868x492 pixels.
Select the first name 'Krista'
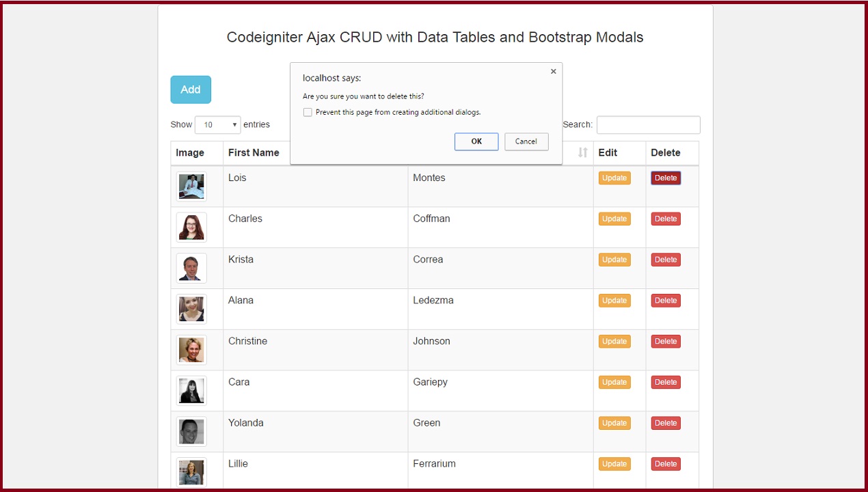coord(241,259)
